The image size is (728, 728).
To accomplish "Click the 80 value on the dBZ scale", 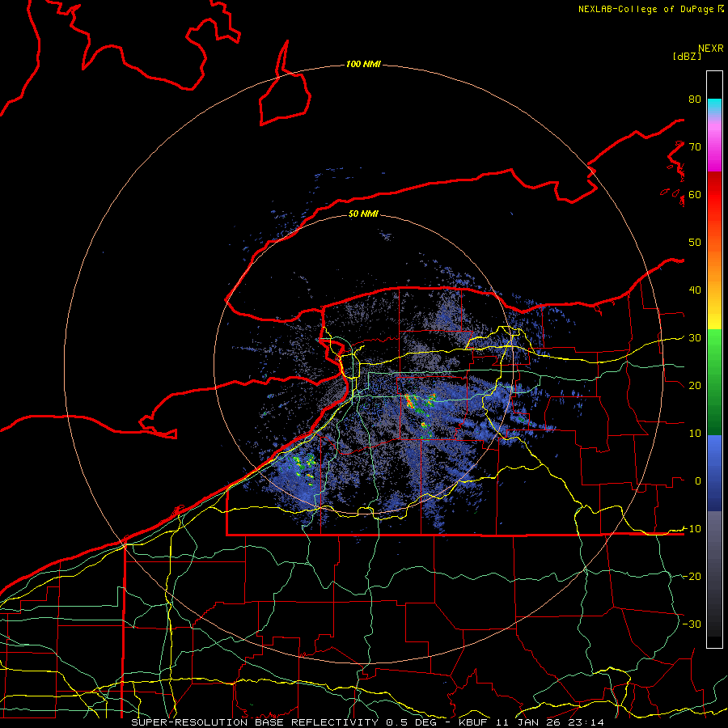I will point(695,99).
